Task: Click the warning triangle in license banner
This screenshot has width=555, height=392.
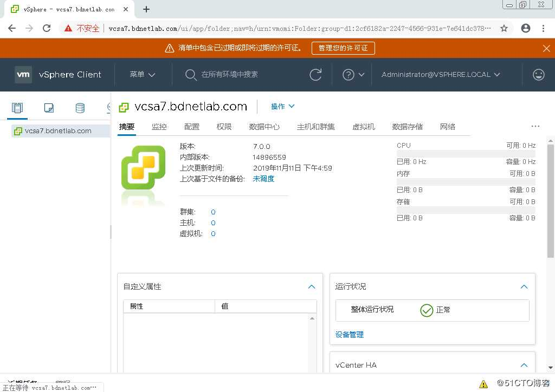Action: (x=170, y=48)
